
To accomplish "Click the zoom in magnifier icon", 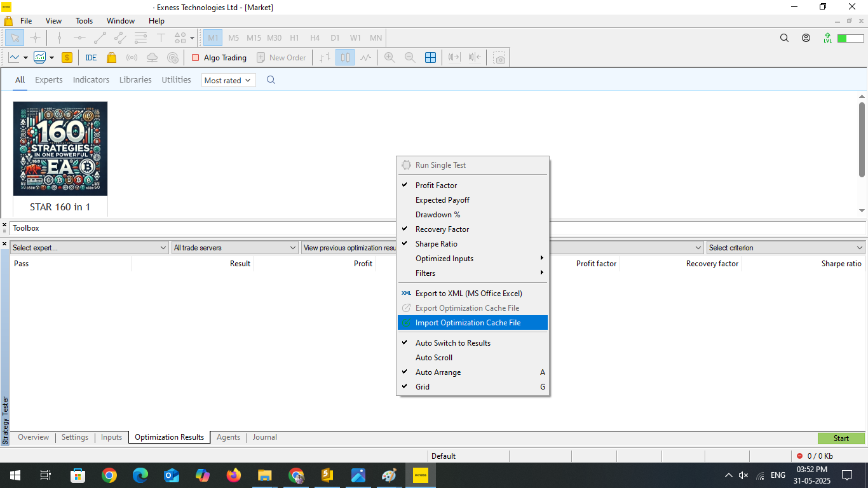I will [x=390, y=57].
